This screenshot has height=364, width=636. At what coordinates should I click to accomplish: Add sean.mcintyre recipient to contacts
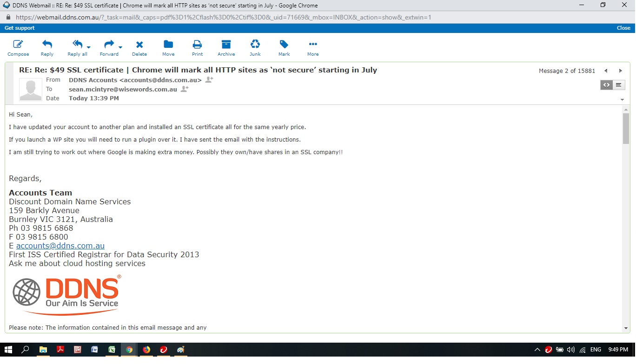pyautogui.click(x=185, y=89)
